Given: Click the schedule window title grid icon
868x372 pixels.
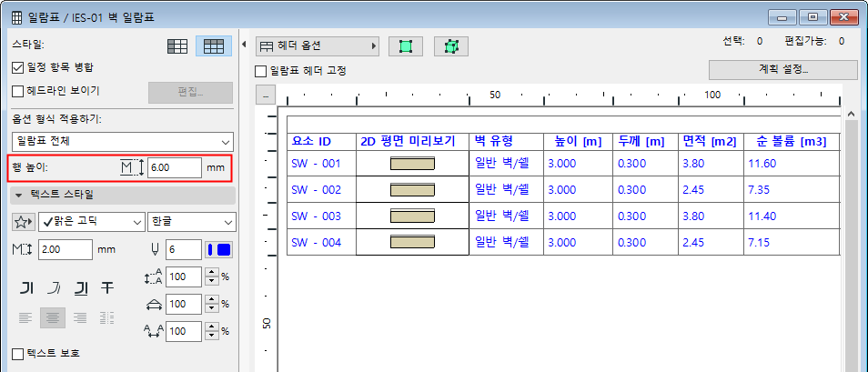Looking at the screenshot, I should click(17, 17).
